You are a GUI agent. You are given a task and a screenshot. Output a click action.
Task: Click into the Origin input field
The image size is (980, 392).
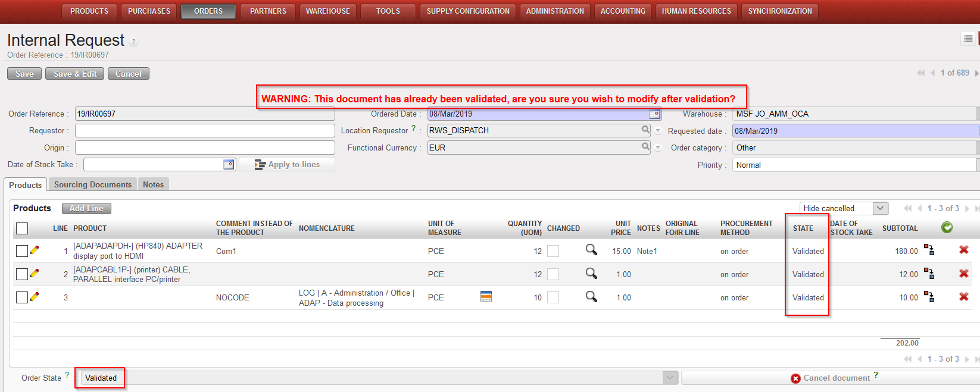pos(205,148)
